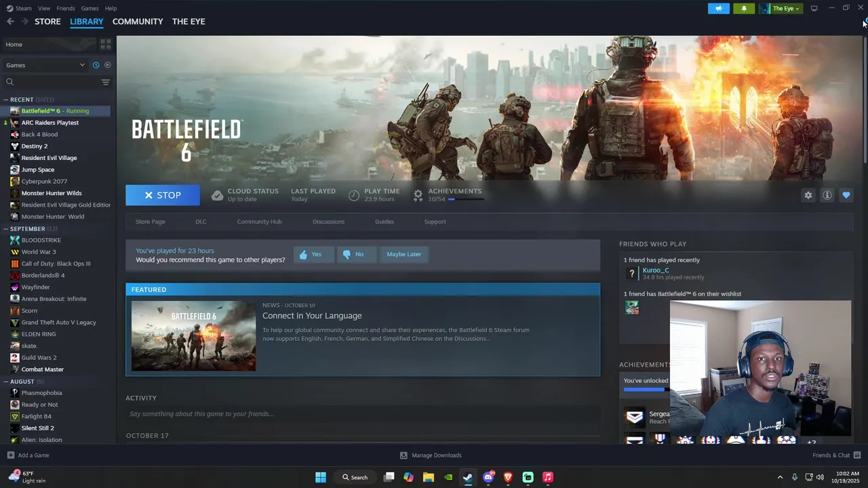
Task: Open Battlefield 6 game info icon
Action: (x=827, y=195)
